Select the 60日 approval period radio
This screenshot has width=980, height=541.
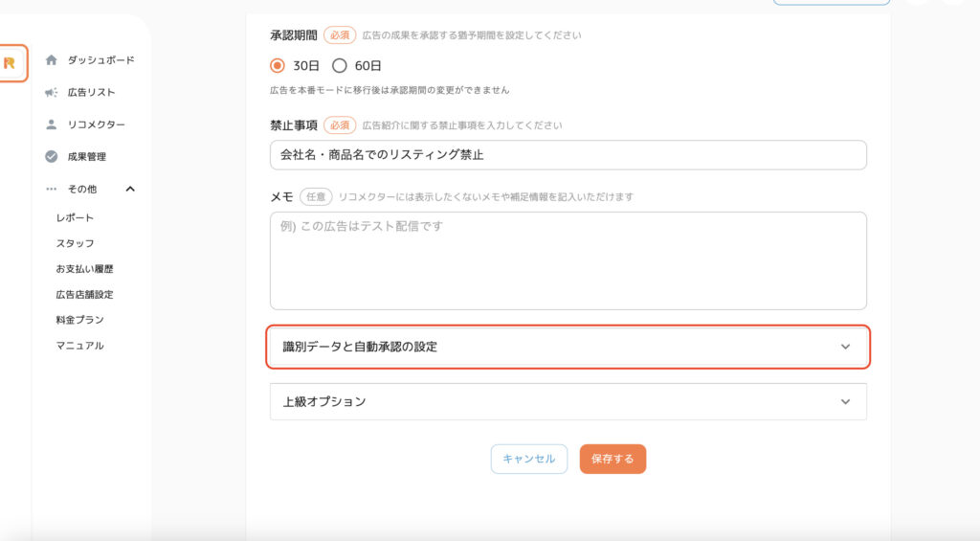coord(340,66)
